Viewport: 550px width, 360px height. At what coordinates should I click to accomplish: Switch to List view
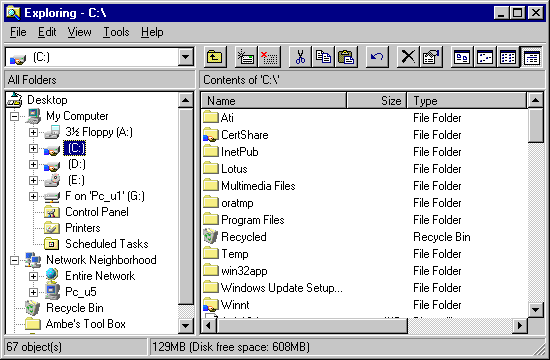[x=508, y=57]
